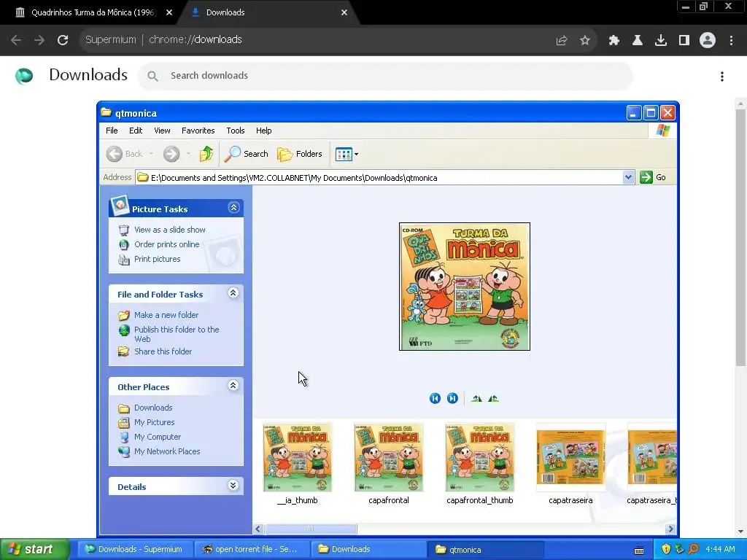Click the large Turma da Mônica preview image

pyautogui.click(x=465, y=287)
